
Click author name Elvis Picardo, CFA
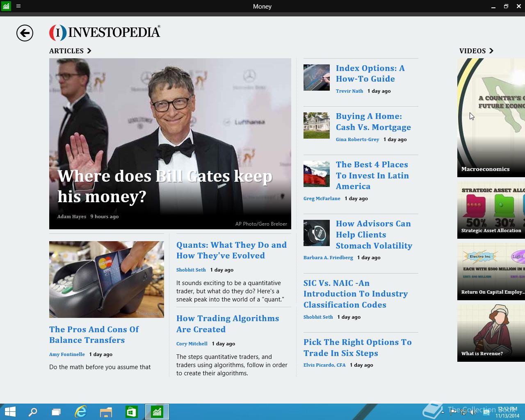(324, 365)
